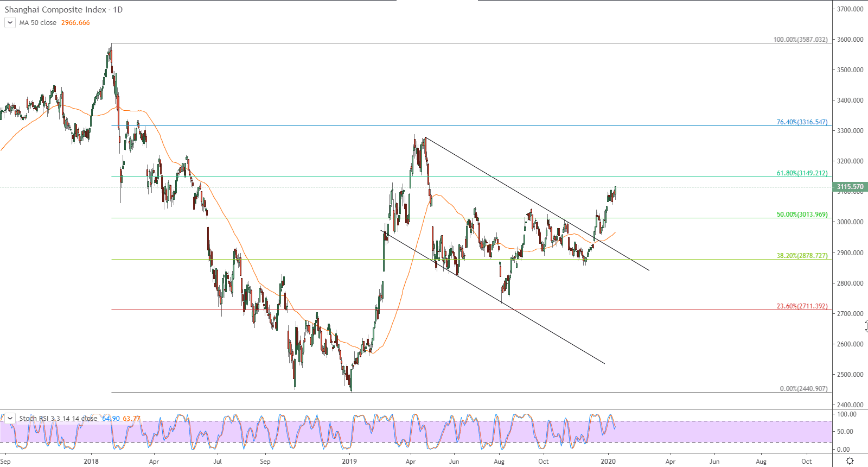The width and height of the screenshot is (868, 467).
Task: Select the 76.40%(3316.547) Fibonacci label
Action: 802,122
